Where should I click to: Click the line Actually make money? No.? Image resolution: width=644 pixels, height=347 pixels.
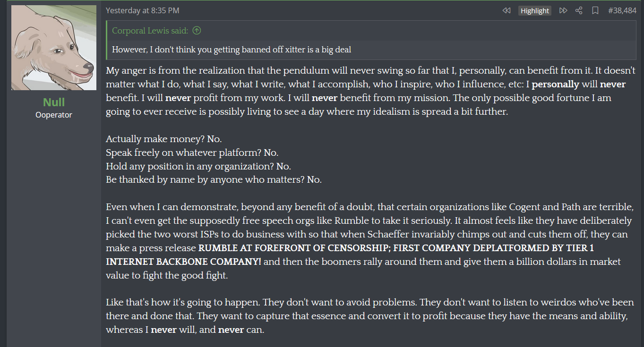pos(163,139)
